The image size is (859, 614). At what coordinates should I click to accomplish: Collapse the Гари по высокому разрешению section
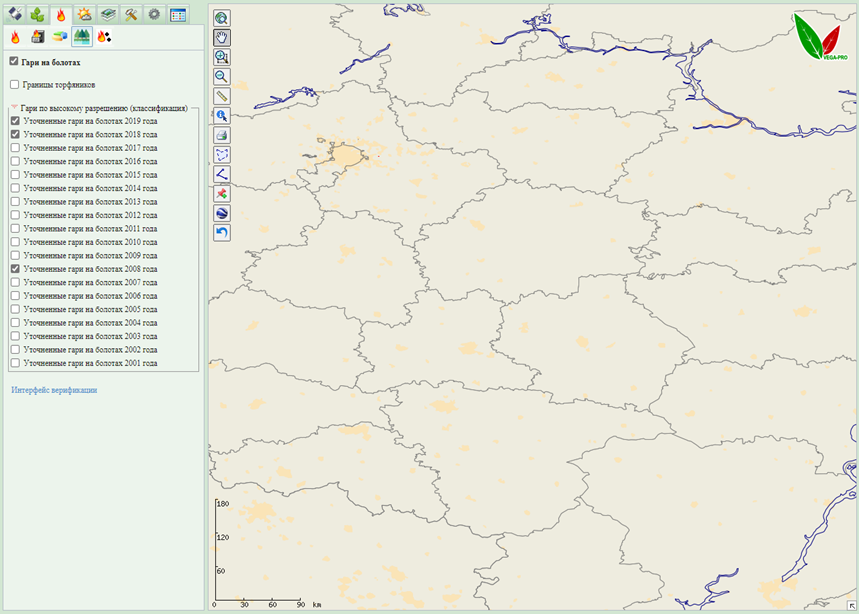[15, 107]
